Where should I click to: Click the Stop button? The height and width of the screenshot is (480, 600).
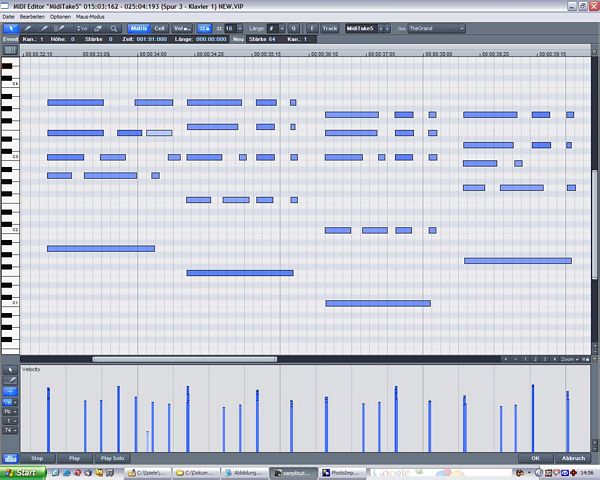(38, 458)
